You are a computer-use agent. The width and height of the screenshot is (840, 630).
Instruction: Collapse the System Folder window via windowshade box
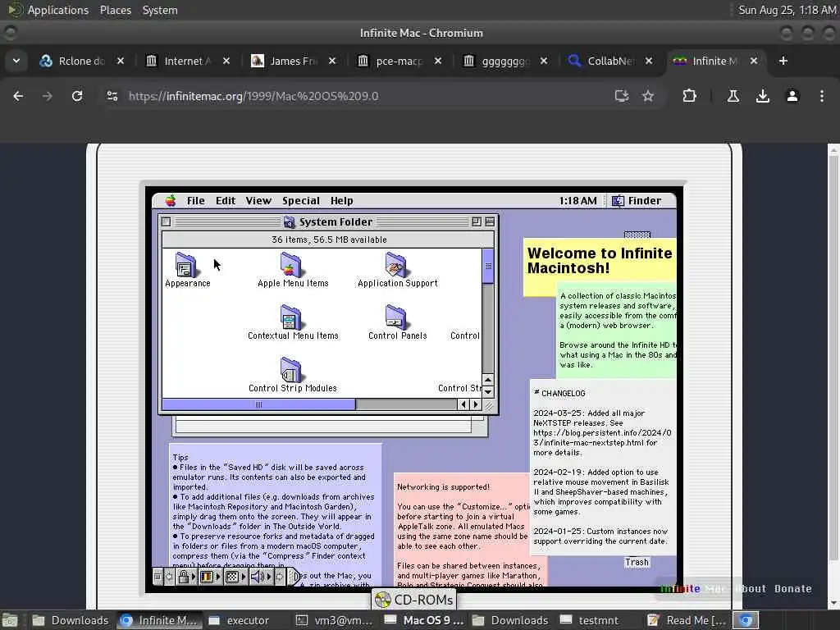490,221
